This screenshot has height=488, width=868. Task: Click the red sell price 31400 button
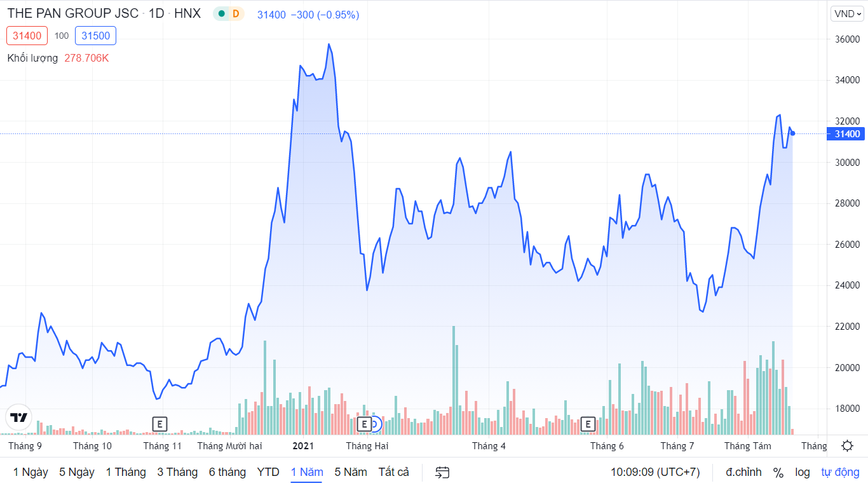(27, 36)
